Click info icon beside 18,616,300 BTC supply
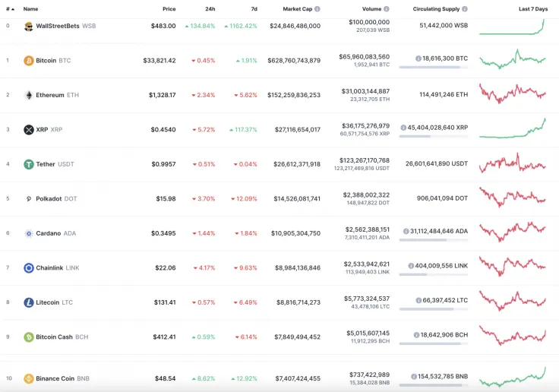This screenshot has width=559, height=392. coord(418,58)
